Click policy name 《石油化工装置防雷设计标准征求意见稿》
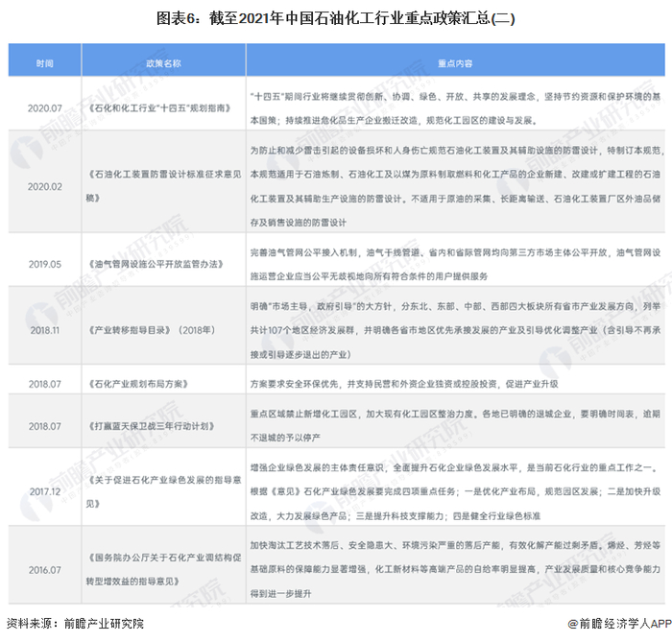Image resolution: width=672 pixels, height=642 pixels. click(164, 186)
